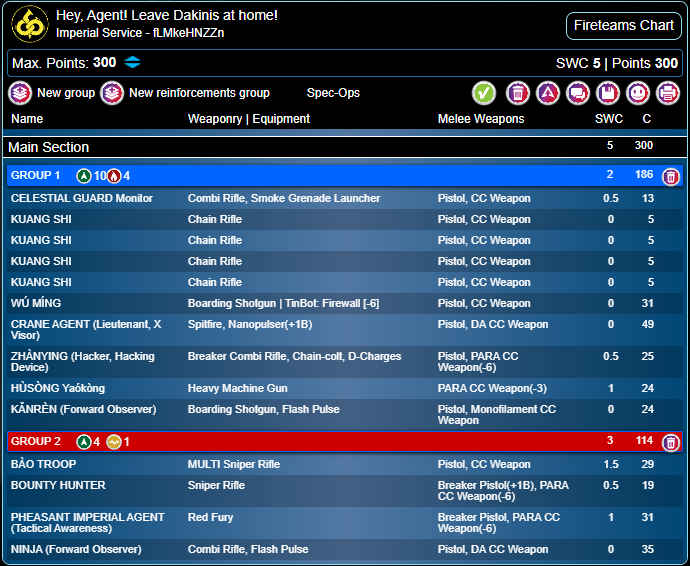Select the GROUP 1 header bar

[x=345, y=176]
